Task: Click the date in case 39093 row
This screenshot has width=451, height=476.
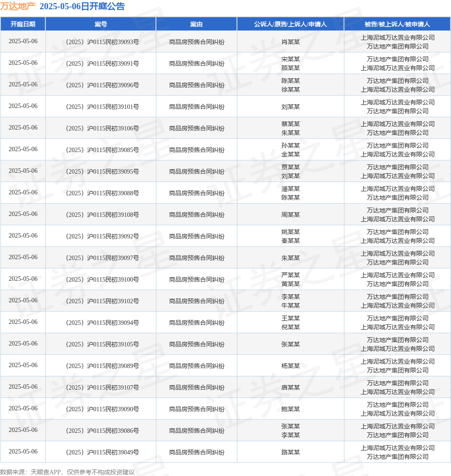Action: [23, 41]
